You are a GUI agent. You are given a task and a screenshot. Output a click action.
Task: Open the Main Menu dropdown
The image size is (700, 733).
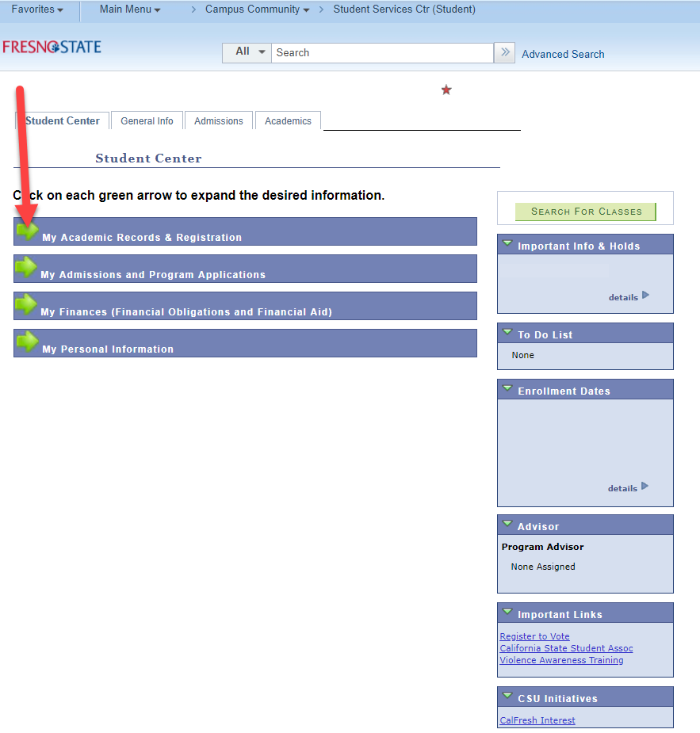[130, 10]
